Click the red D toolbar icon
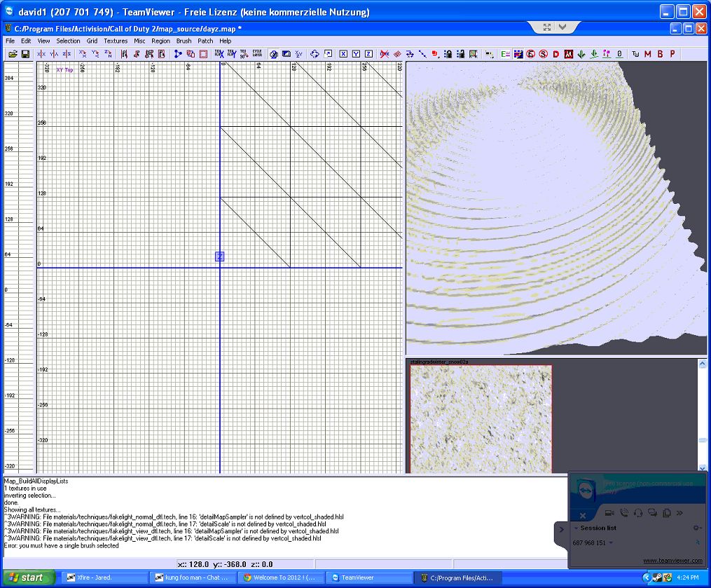This screenshot has width=711, height=588. tap(556, 54)
